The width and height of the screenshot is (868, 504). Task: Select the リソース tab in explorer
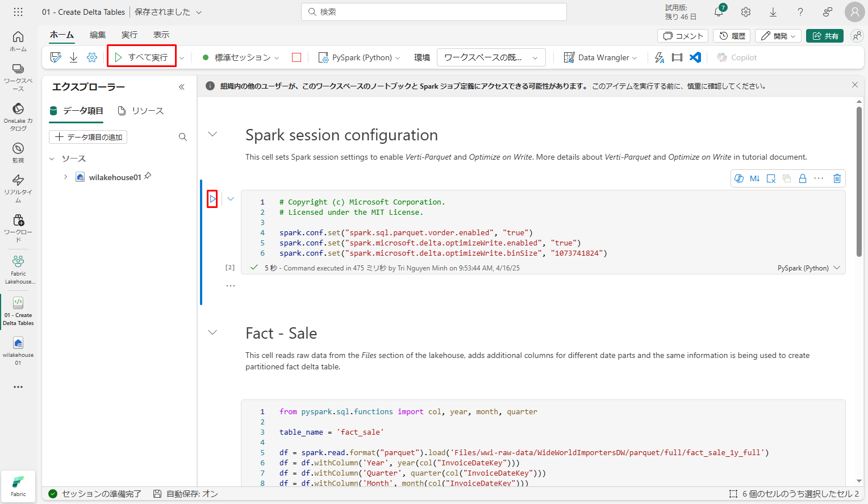coord(141,111)
